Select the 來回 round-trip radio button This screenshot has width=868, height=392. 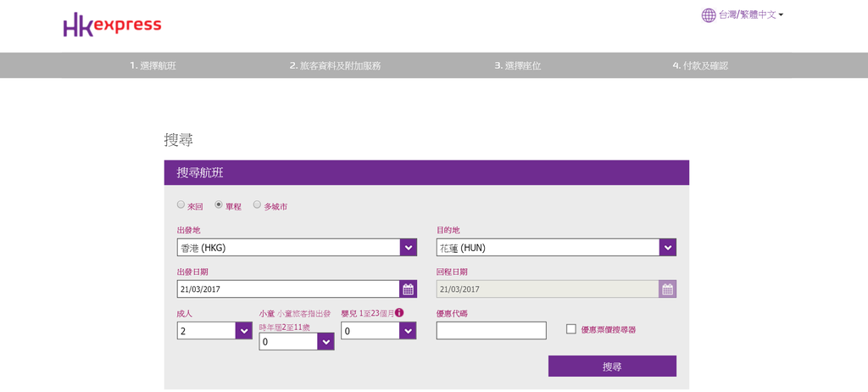coord(181,204)
